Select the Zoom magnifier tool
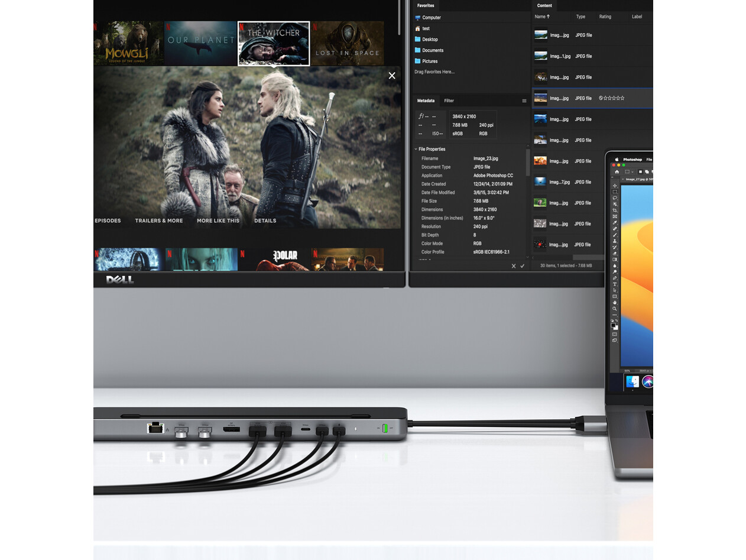The width and height of the screenshot is (746, 560). (x=615, y=309)
